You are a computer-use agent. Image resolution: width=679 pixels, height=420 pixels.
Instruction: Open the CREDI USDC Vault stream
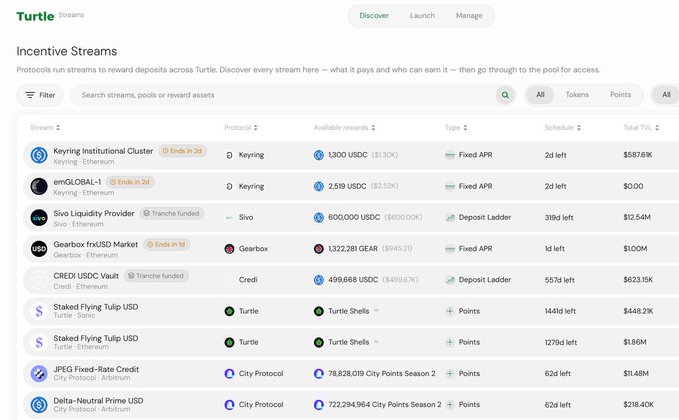86,276
